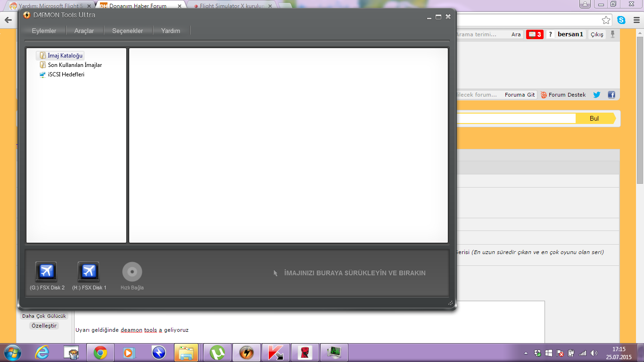Open the Google Chrome taskbar icon
This screenshot has width=644, height=362.
tap(100, 353)
